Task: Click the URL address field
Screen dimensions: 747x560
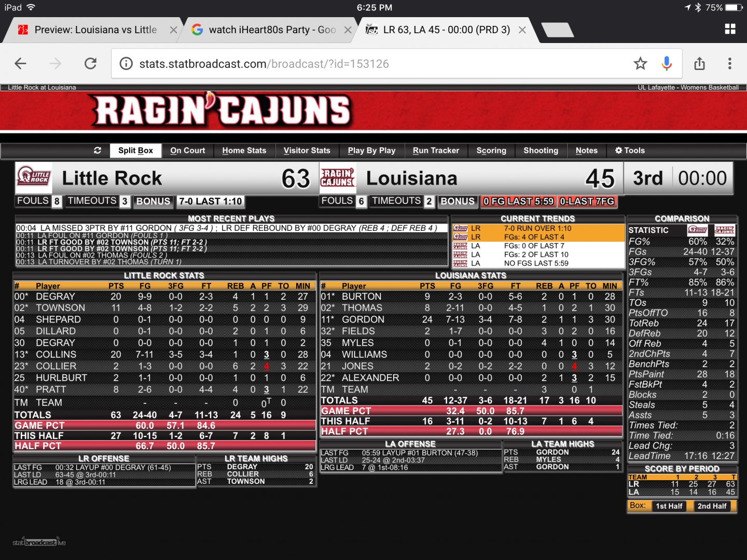Action: [363, 64]
